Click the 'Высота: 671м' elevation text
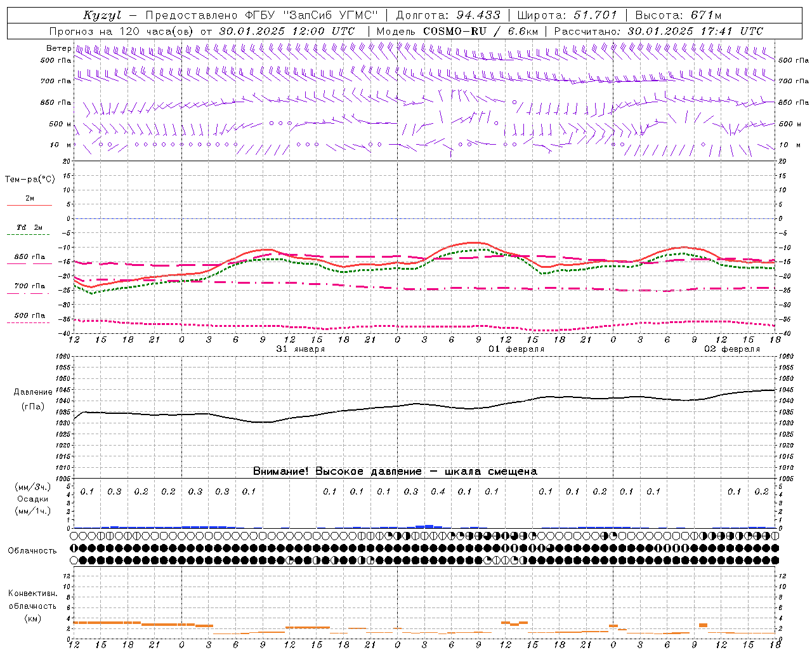 [x=678, y=15]
